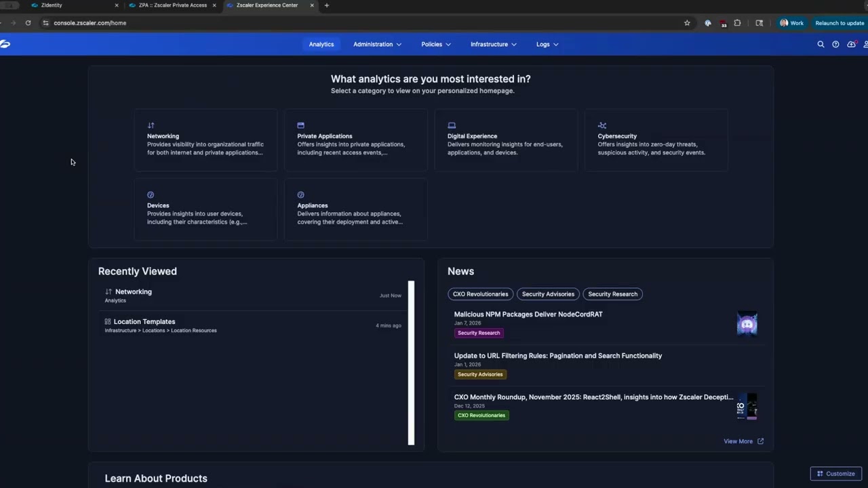
Task: Select the Zscaler Experience Center tab
Action: 271,5
